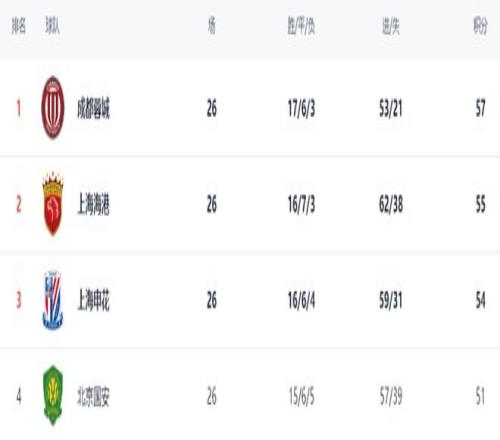Image resolution: width=500 pixels, height=440 pixels.
Task: Open the 北京国安 team name link
Action: [93, 396]
